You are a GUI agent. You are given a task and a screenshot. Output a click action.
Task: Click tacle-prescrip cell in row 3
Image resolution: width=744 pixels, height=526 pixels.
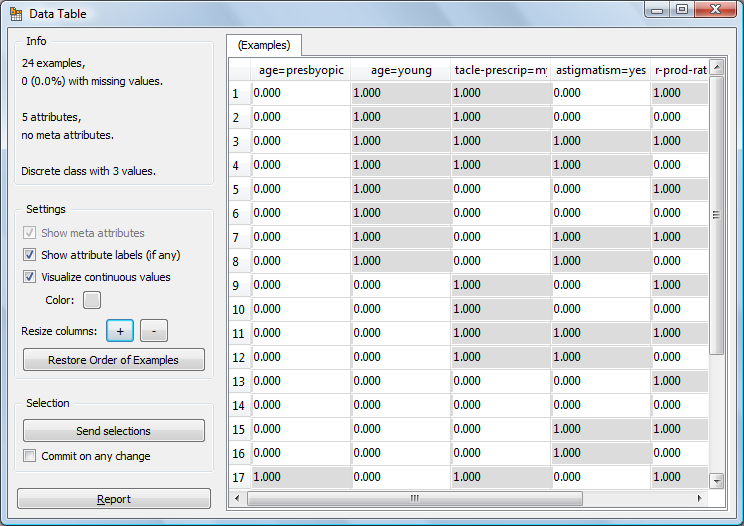pos(501,141)
